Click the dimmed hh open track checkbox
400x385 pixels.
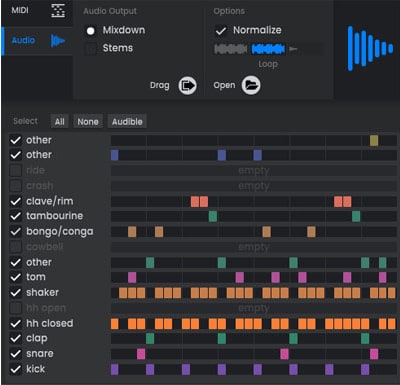15,308
